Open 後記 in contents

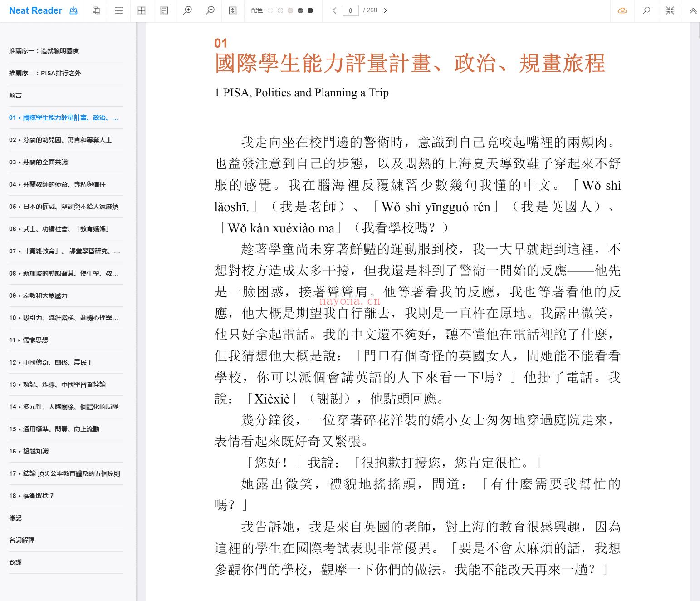tap(15, 518)
